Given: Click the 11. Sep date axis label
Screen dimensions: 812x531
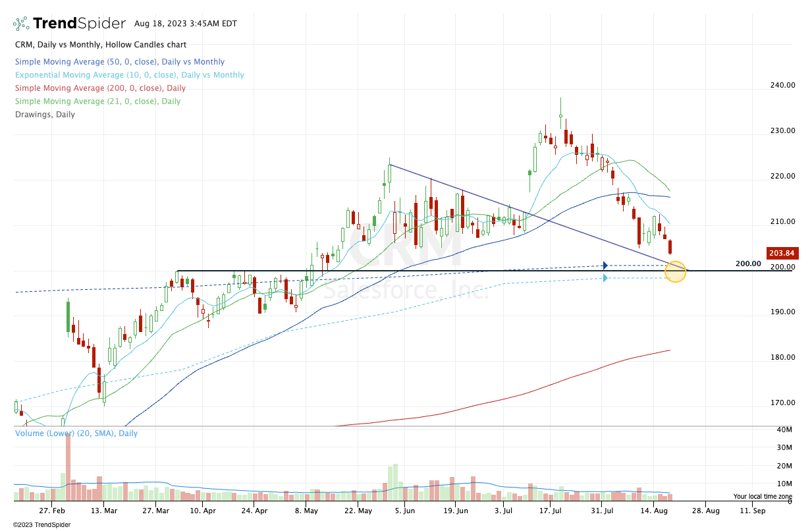Looking at the screenshot, I should (x=752, y=510).
